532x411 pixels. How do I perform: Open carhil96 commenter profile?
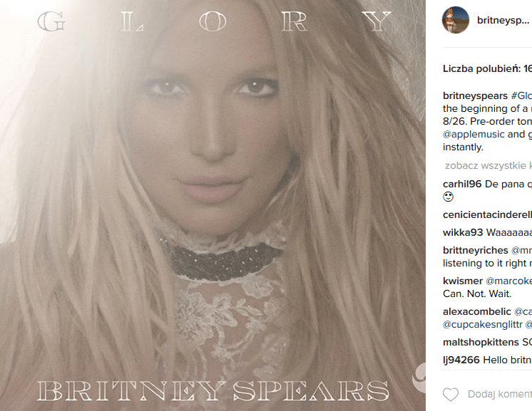[462, 184]
